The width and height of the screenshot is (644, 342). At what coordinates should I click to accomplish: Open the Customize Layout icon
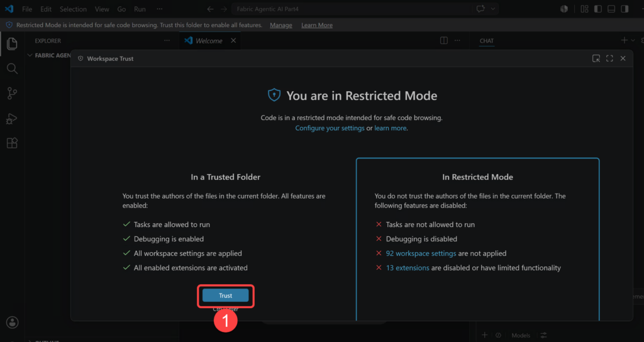[x=584, y=9]
